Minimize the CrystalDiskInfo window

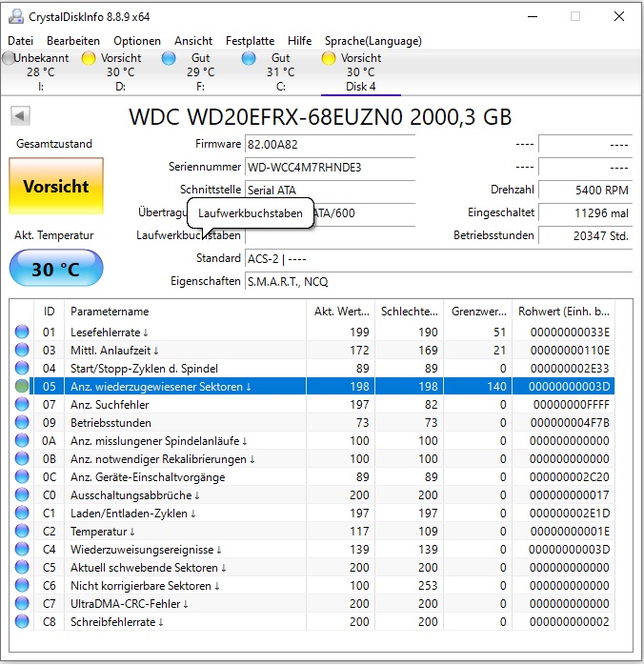click(x=533, y=16)
